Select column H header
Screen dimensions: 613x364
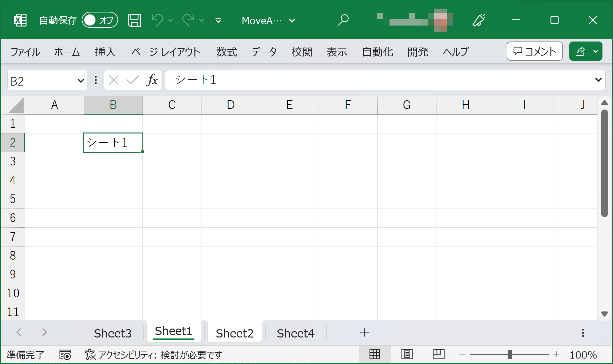(x=466, y=105)
